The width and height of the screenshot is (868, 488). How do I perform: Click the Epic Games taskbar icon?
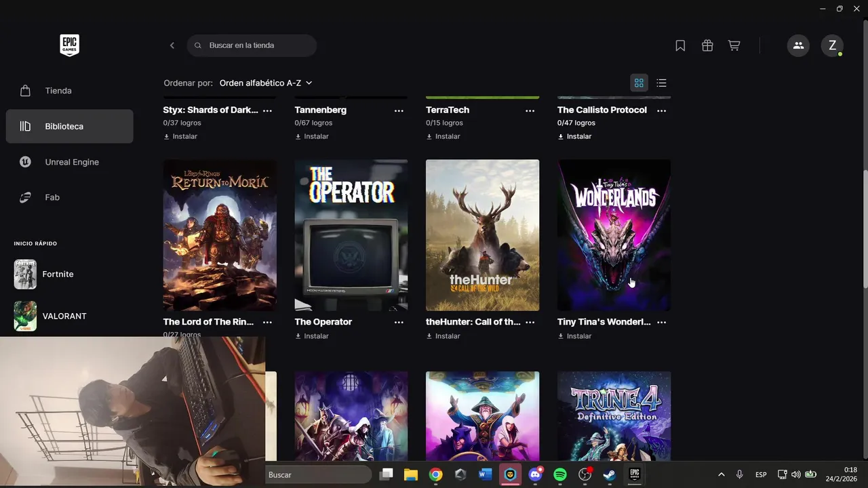(x=635, y=474)
